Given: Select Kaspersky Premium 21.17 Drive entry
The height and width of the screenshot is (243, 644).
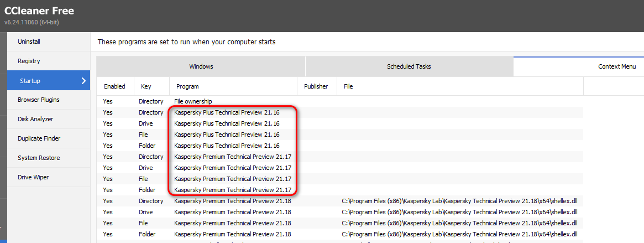Looking at the screenshot, I should click(x=339, y=168).
